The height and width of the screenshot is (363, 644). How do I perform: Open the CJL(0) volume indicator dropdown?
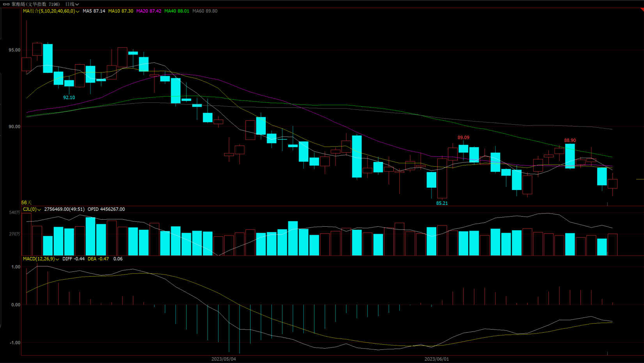click(x=32, y=209)
